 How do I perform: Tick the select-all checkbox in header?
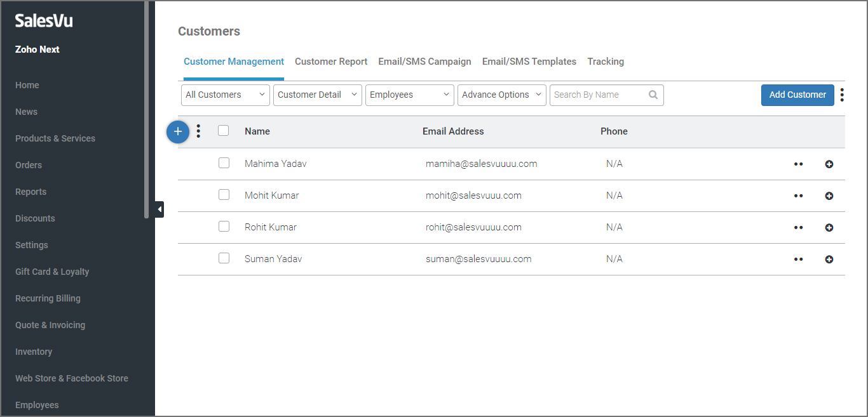223,131
